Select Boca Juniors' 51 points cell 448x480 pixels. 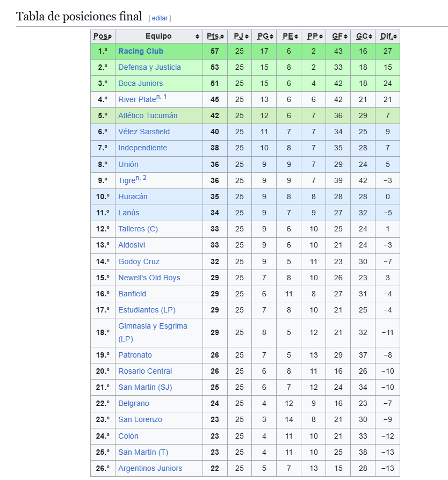click(215, 83)
